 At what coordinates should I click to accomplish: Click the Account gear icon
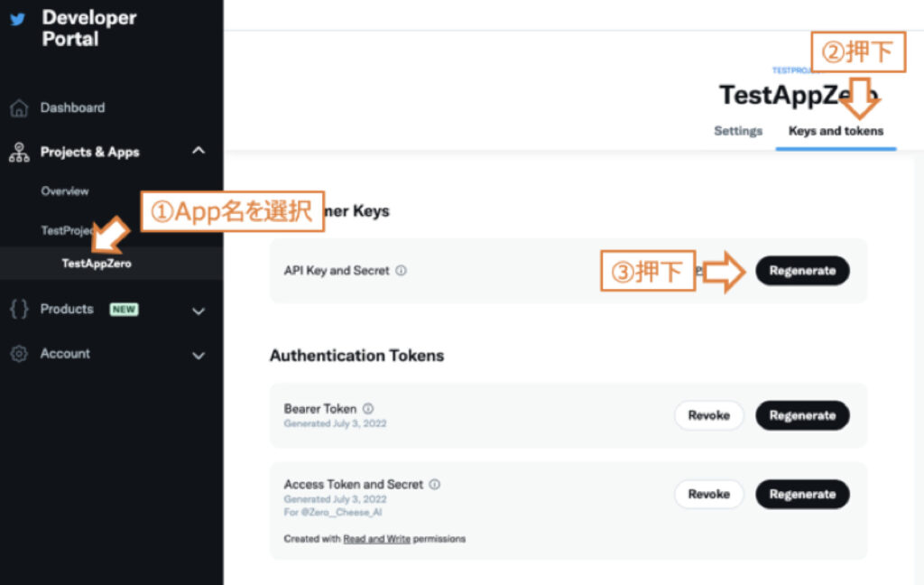tap(19, 354)
